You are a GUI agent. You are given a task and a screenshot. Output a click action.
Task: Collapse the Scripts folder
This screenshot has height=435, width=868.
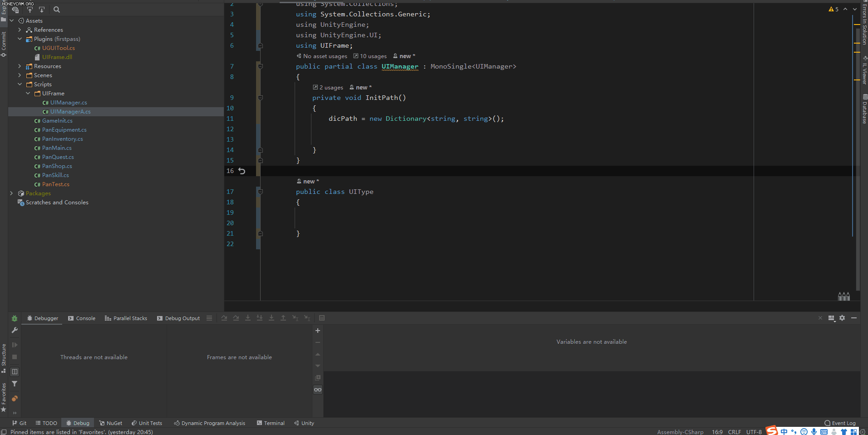click(20, 84)
